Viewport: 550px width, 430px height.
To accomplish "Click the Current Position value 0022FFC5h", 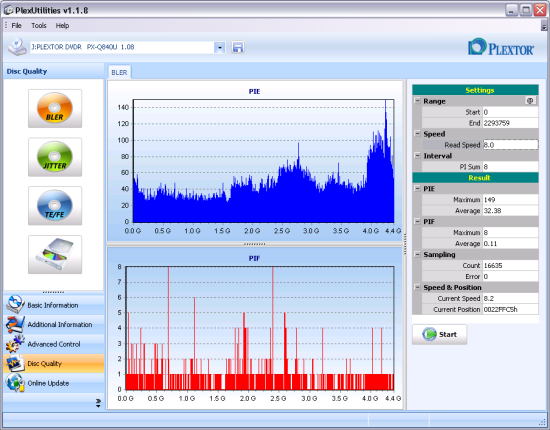I will (510, 309).
